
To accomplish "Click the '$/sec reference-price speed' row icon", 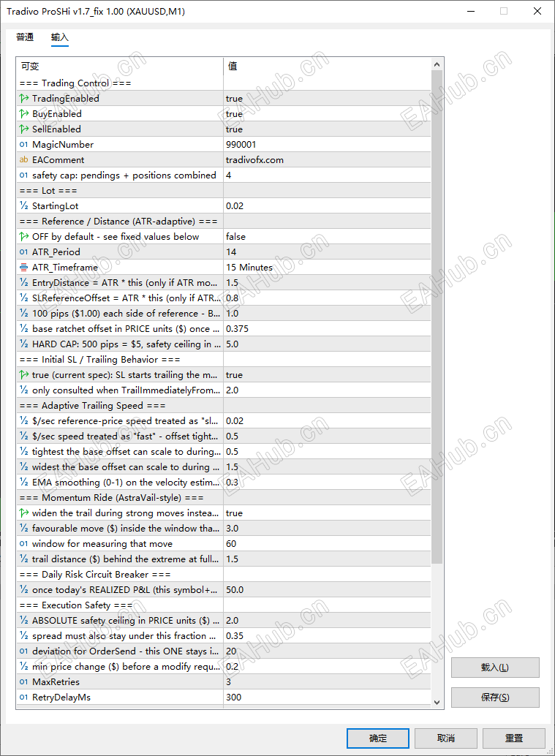I will tap(23, 421).
